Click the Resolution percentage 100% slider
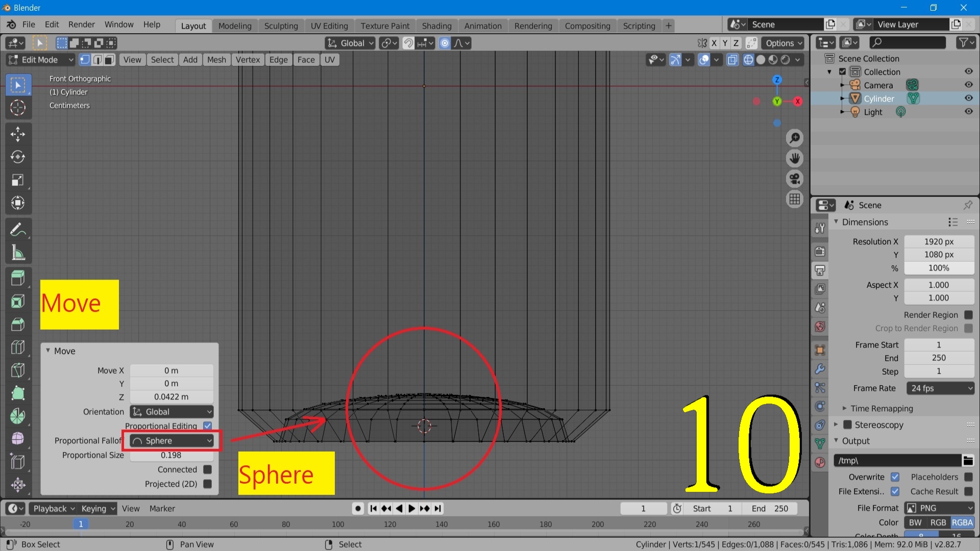The width and height of the screenshot is (980, 551). [939, 268]
